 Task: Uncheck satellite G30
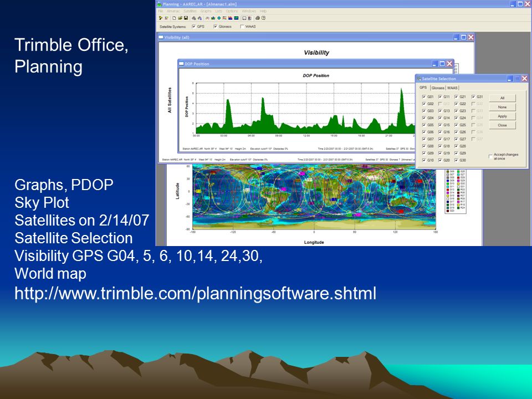pos(456,160)
